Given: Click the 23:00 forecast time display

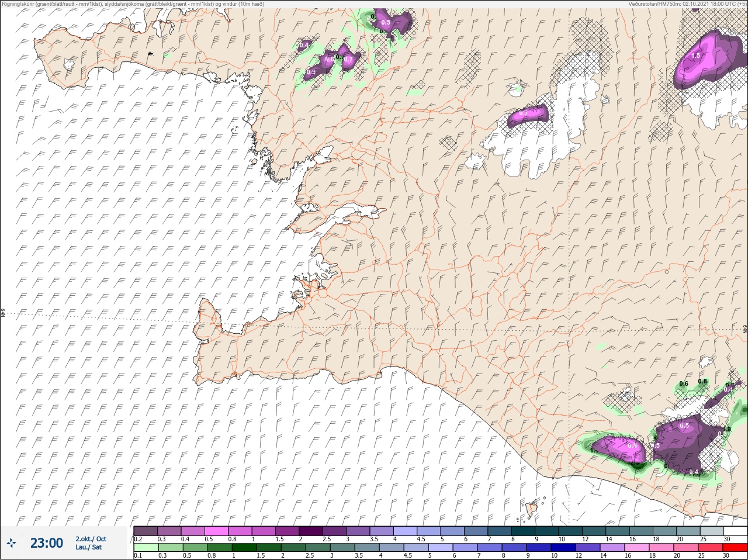Looking at the screenshot, I should (x=46, y=543).
